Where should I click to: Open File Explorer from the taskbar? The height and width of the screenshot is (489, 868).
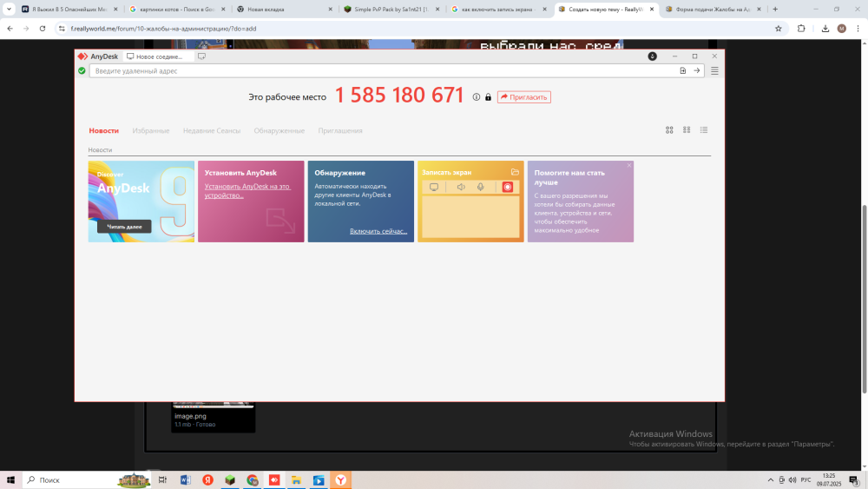(296, 480)
